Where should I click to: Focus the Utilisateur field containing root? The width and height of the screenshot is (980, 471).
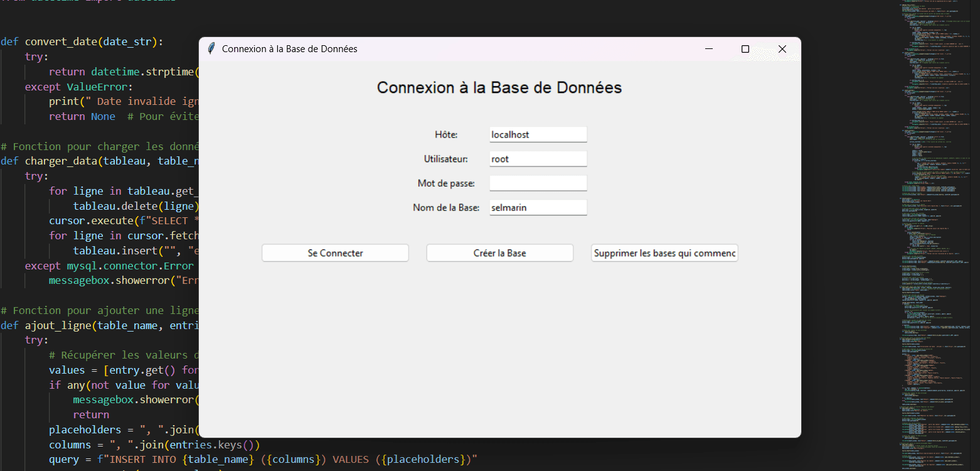tap(538, 159)
